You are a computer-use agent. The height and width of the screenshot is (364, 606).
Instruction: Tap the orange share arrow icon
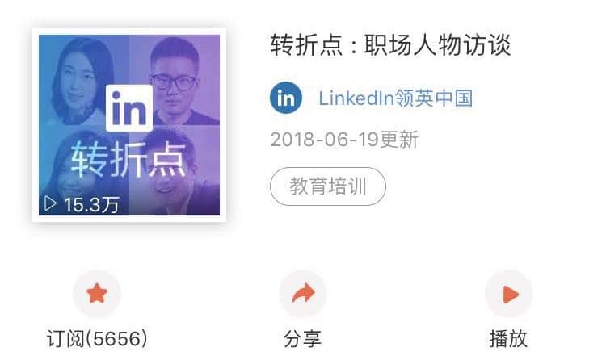coord(303,294)
